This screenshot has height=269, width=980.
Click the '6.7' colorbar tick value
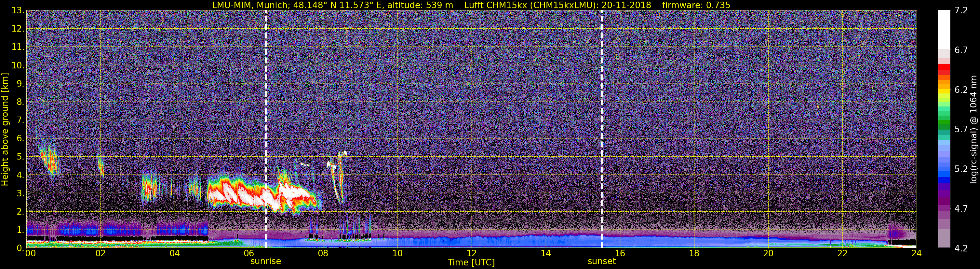pyautogui.click(x=961, y=50)
